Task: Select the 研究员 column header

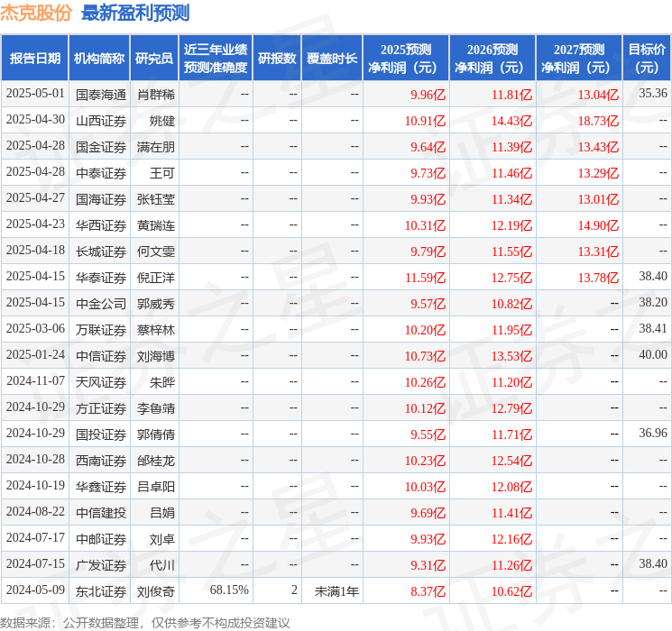Action: pos(154,58)
